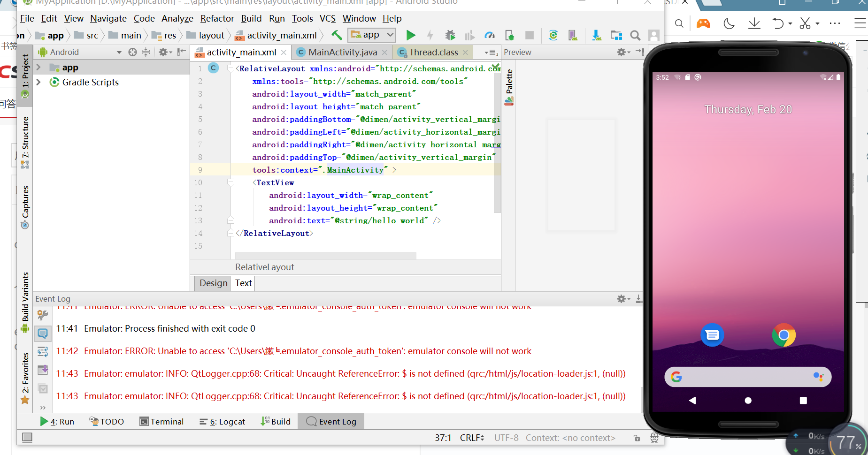Open the AVD Manager phone icon
The width and height of the screenshot is (868, 455).
[x=573, y=35]
